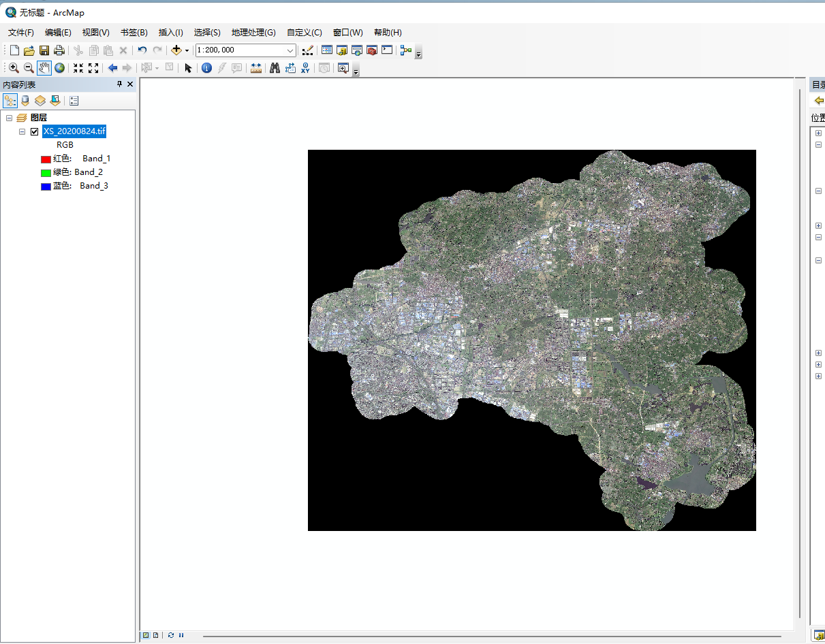Viewport: 825px width, 644px height.
Task: Open the 自定义(C) menu
Action: point(304,32)
